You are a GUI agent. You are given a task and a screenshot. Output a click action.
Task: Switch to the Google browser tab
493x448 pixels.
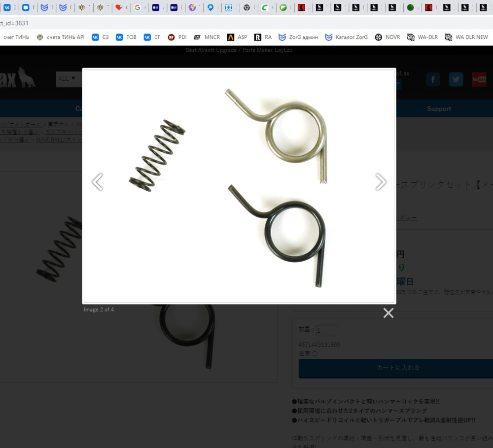click(138, 7)
